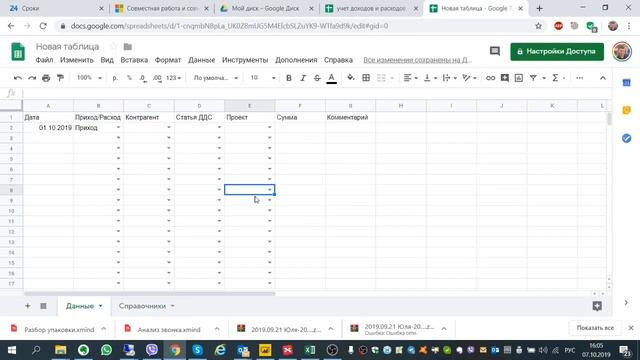Open the number format 123 dropdown
Screen dimensions: 640x360
click(173, 78)
